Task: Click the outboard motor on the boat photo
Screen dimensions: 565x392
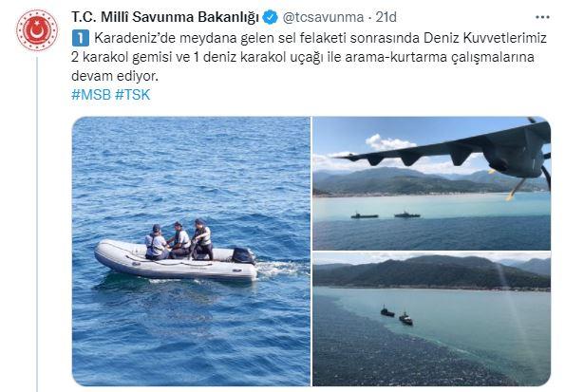Action: click(243, 255)
